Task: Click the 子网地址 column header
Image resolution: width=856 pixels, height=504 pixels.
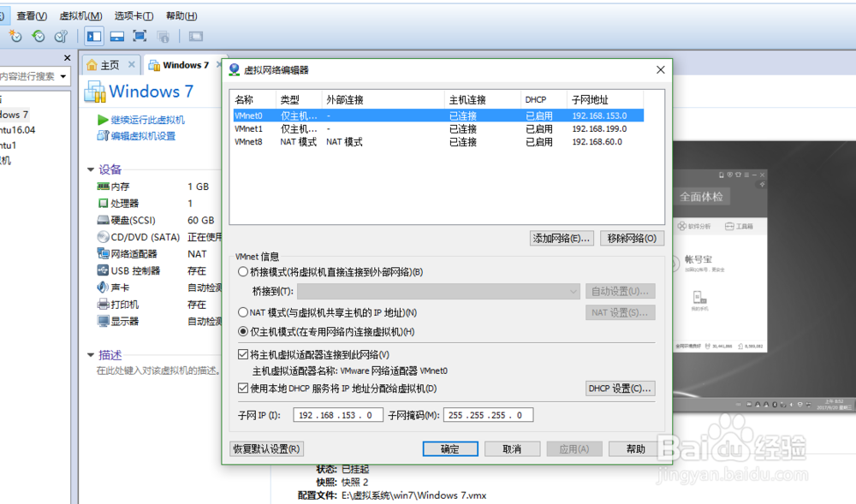Action: point(605,100)
